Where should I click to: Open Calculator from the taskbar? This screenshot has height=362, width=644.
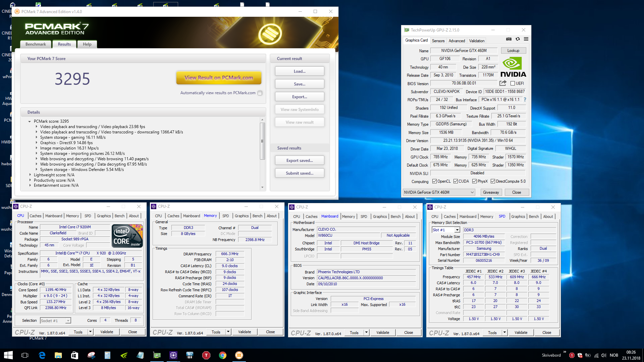[107, 355]
